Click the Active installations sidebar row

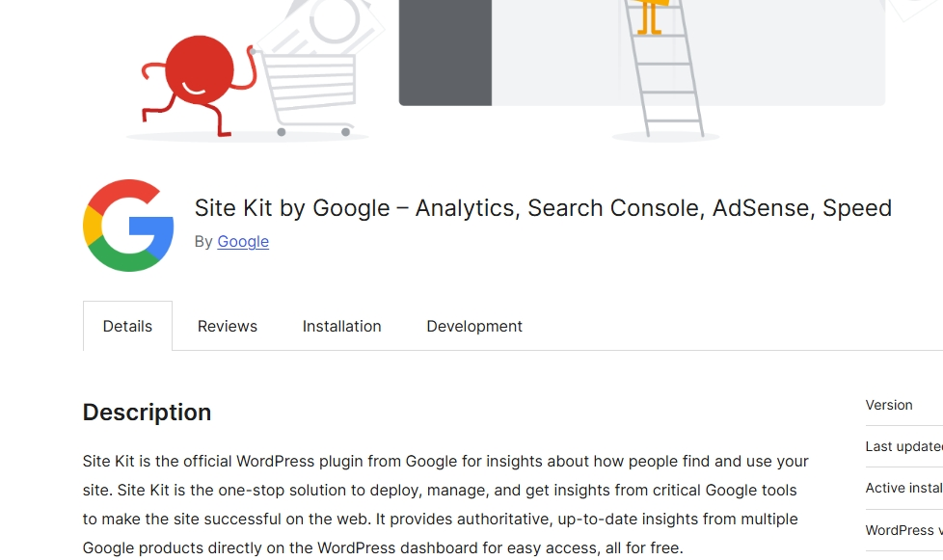tap(903, 488)
